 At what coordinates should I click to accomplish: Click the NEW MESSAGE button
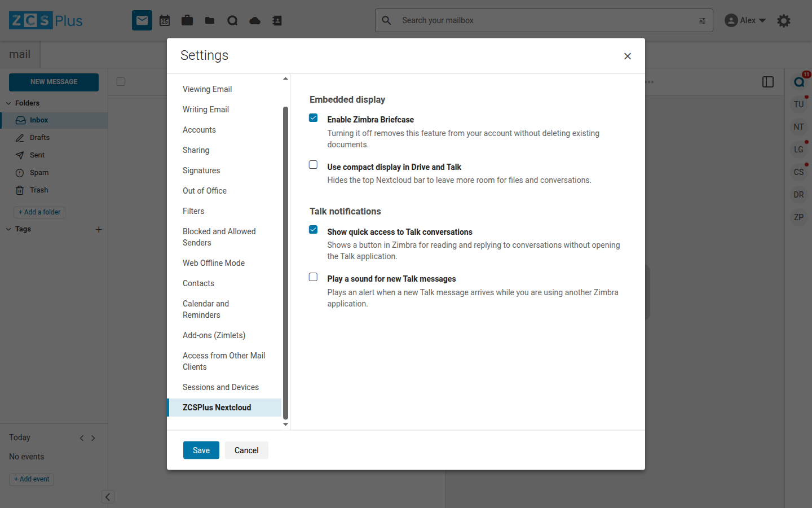click(x=54, y=82)
